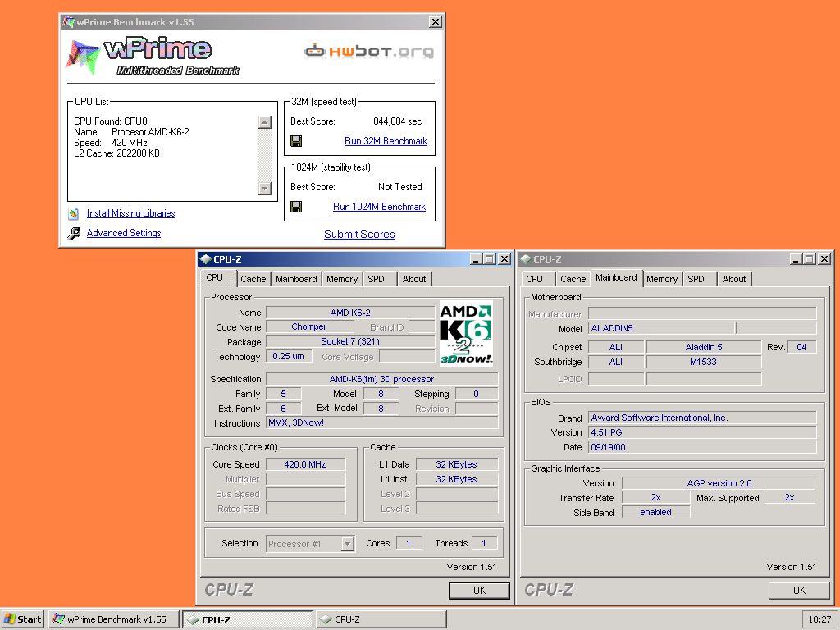This screenshot has height=630, width=840.
Task: Click the Side Band enabled field
Action: pos(655,512)
